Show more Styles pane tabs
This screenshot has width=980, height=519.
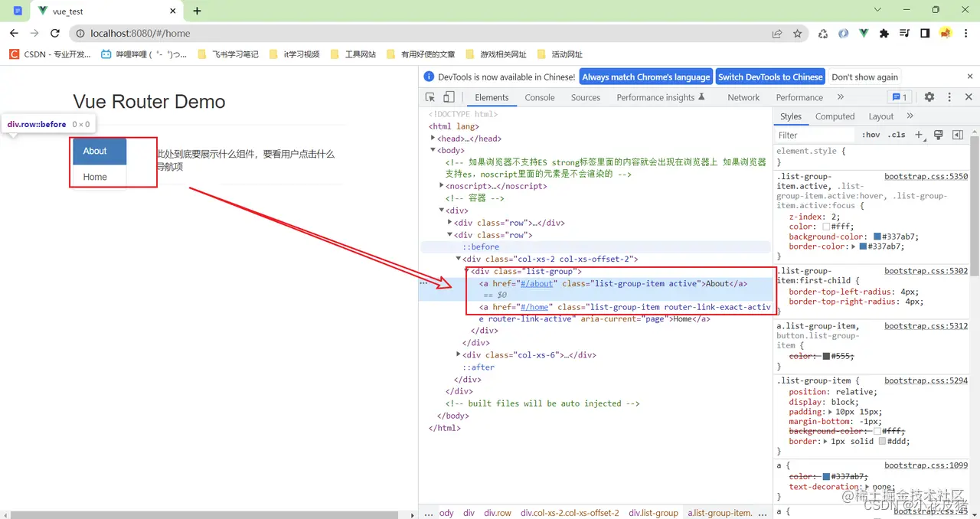(x=910, y=116)
